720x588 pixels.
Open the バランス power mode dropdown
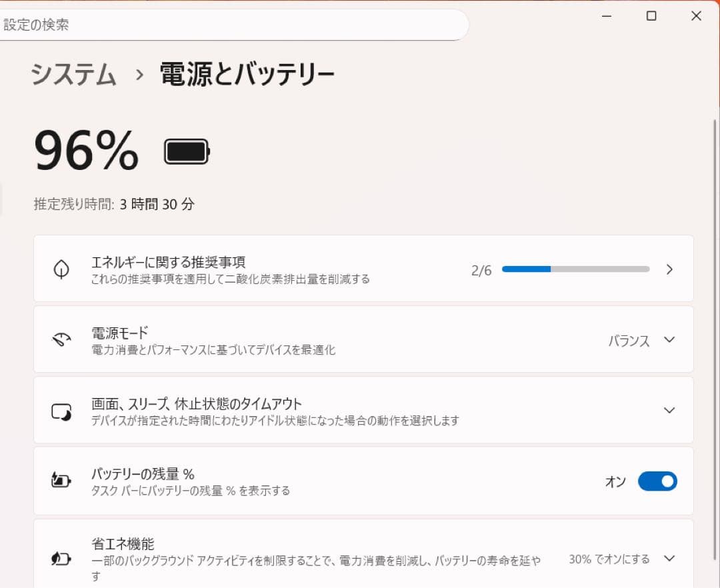click(669, 339)
